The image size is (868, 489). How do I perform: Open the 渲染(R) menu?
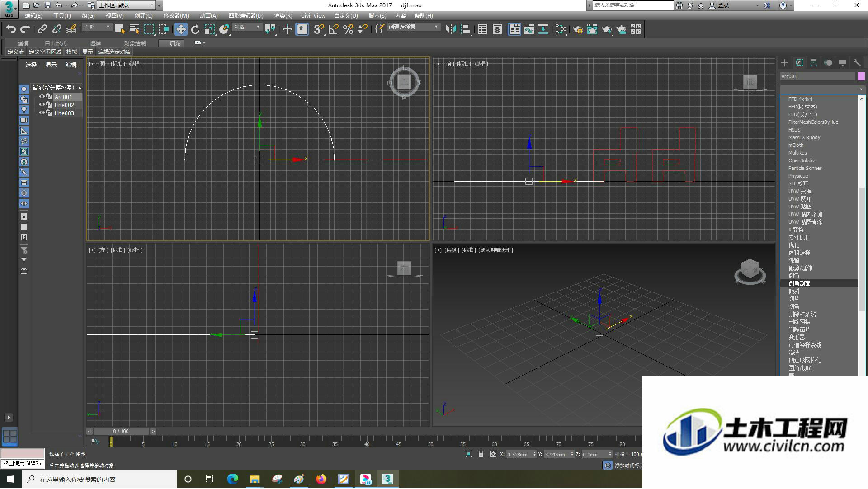pyautogui.click(x=283, y=16)
